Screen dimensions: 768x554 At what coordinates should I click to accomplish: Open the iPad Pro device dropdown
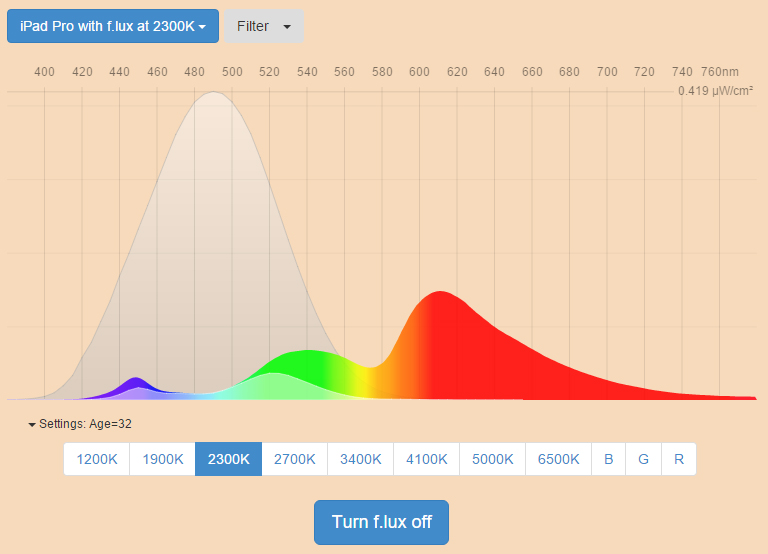113,26
